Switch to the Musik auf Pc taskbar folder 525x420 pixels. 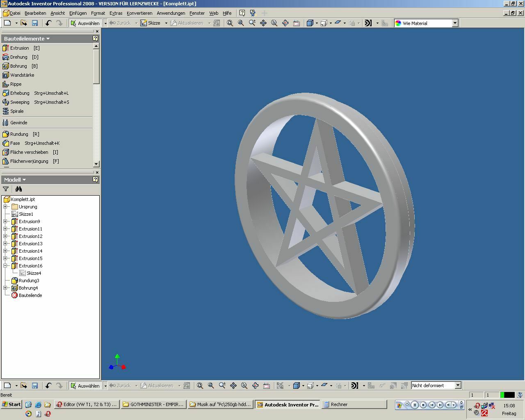point(220,404)
